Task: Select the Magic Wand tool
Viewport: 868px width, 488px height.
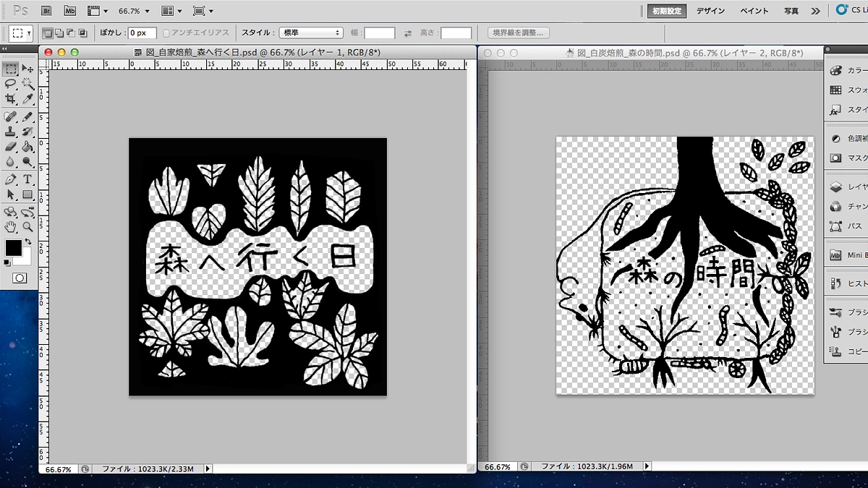Action: 27,84
